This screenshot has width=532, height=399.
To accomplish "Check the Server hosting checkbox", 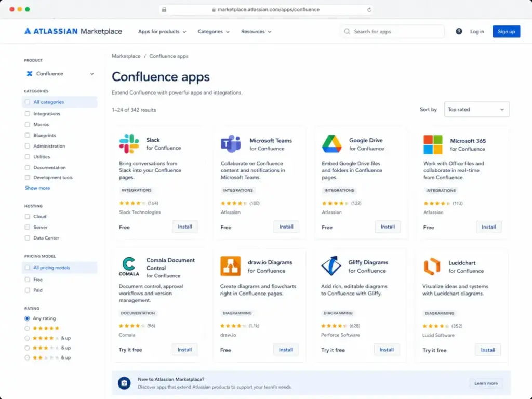I will tap(28, 227).
